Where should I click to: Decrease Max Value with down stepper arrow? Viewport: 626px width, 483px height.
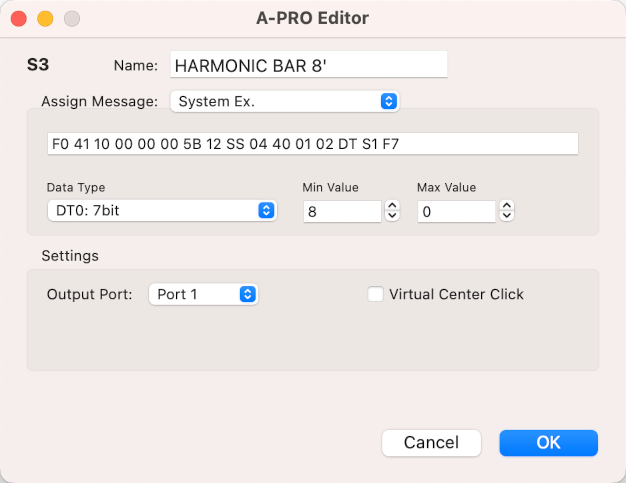507,216
